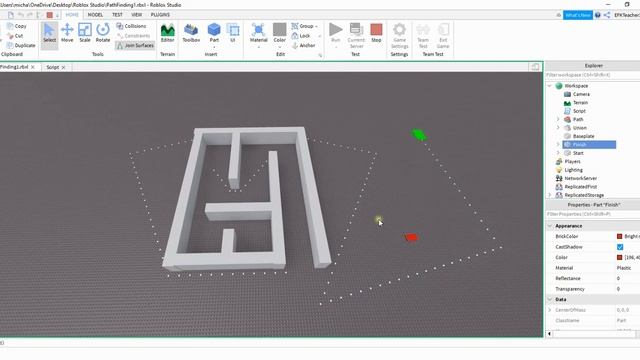The image size is (640, 360).
Task: Copy the selection to clipboard
Action: [17, 26]
